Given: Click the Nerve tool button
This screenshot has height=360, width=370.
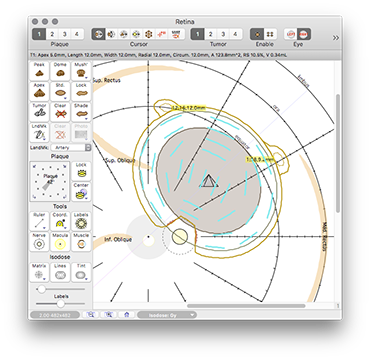Looking at the screenshot, I should point(39,242).
